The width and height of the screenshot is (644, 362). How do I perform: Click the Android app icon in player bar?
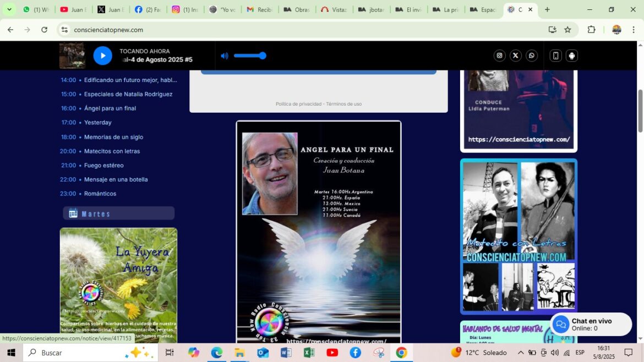point(571,56)
